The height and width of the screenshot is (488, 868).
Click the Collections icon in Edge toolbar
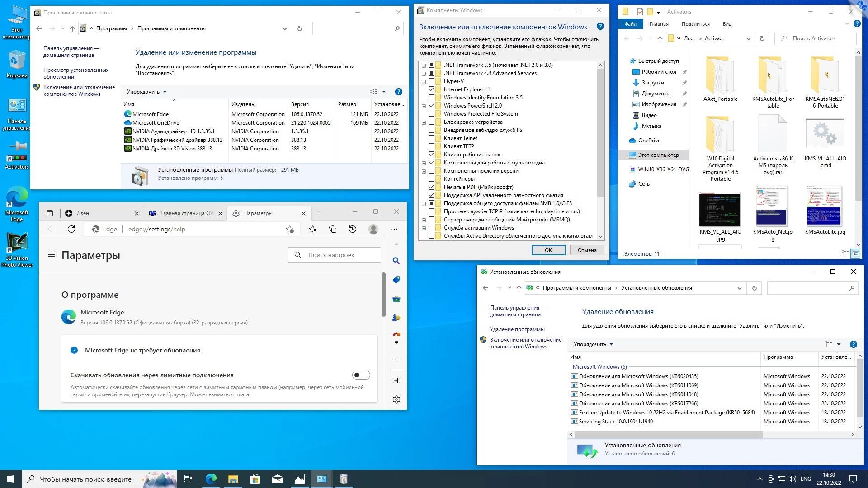[333, 229]
